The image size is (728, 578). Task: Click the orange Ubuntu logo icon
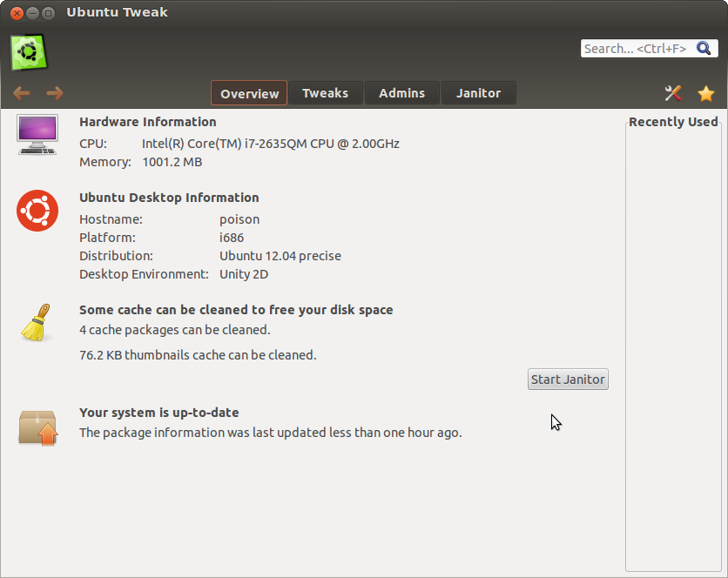click(x=37, y=210)
